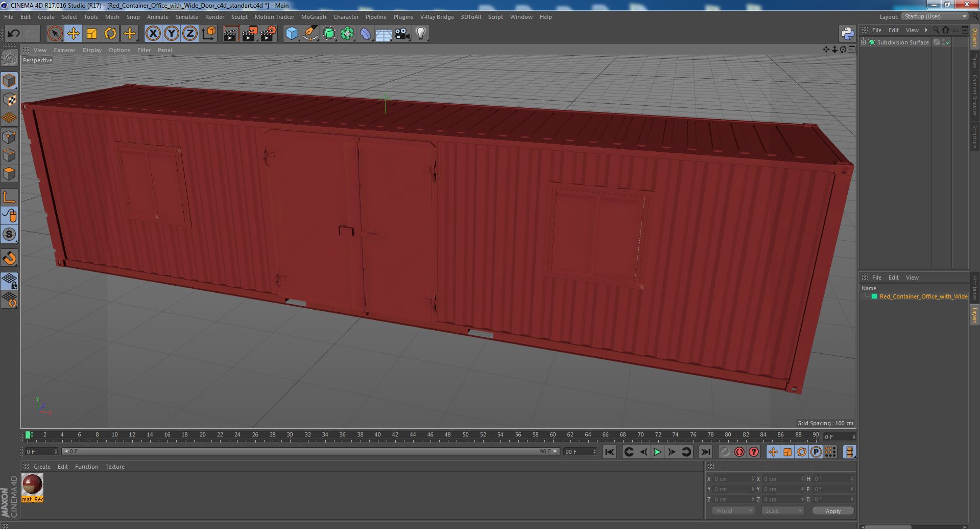Open the viewport Display menu
The height and width of the screenshot is (529, 980).
coord(92,50)
